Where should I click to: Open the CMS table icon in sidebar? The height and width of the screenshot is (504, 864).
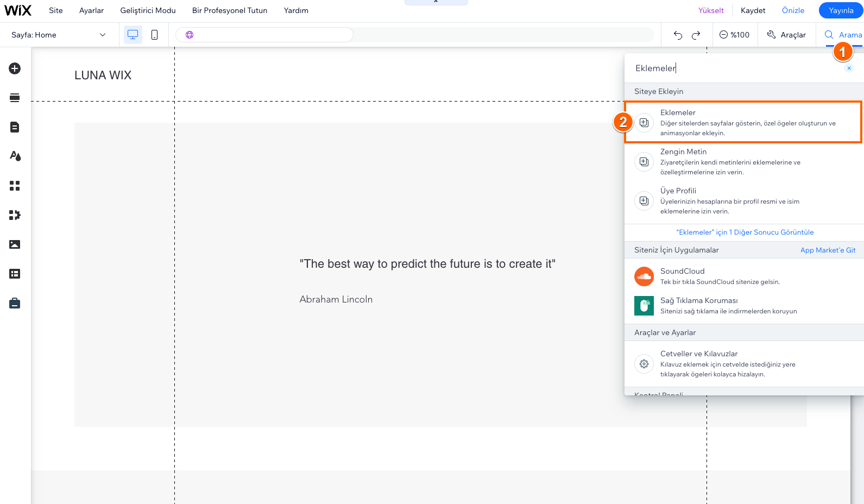[x=15, y=274]
